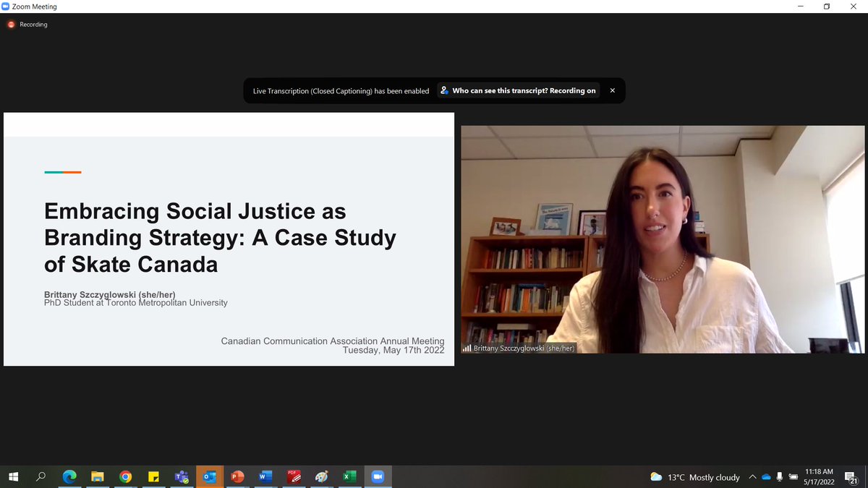This screenshot has width=868, height=488.
Task: Click the Zoom app icon in the taskbar
Action: click(377, 476)
